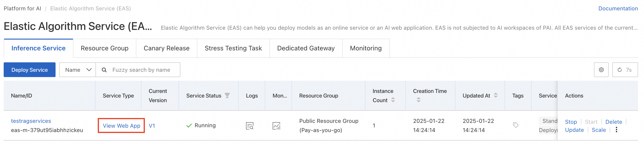The image size is (644, 144).
Task: Open the table column settings gear
Action: click(601, 70)
